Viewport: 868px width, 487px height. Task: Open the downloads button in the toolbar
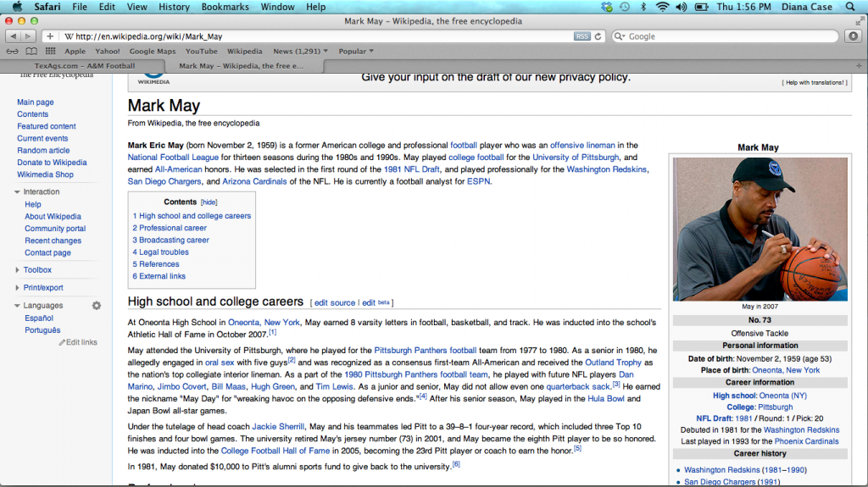click(x=853, y=36)
